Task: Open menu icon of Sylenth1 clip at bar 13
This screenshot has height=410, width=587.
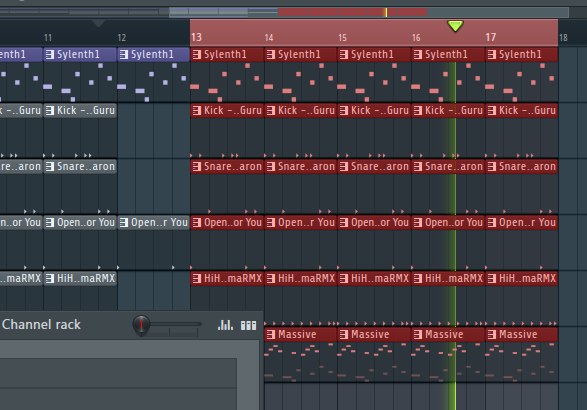Action: pos(197,55)
